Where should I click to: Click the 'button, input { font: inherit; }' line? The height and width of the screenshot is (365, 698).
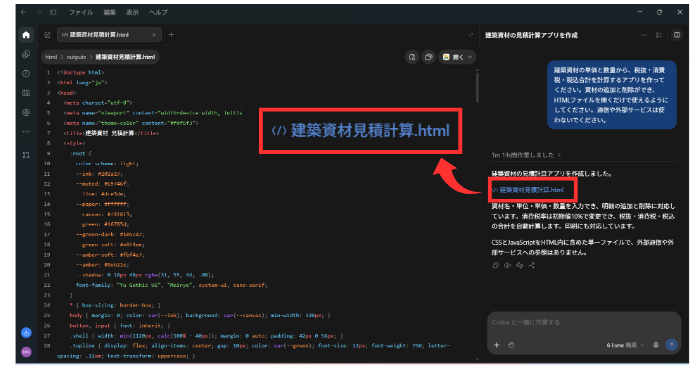coord(120,325)
